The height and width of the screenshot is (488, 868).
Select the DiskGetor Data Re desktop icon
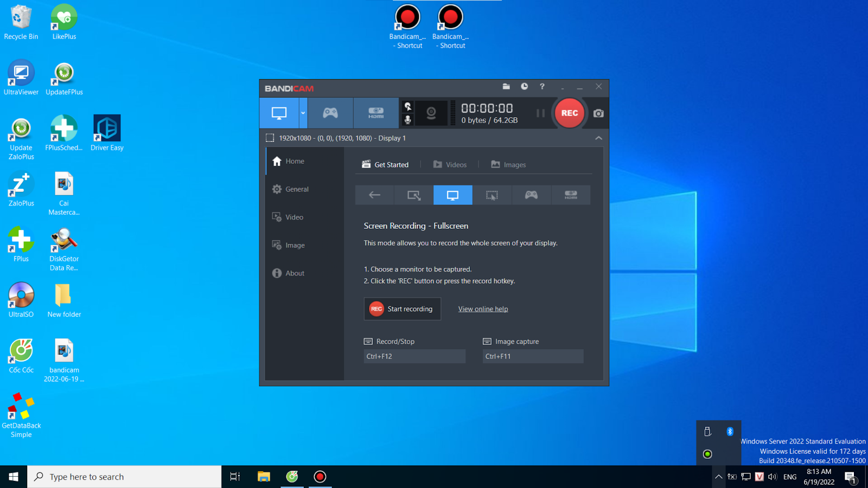coord(64,249)
